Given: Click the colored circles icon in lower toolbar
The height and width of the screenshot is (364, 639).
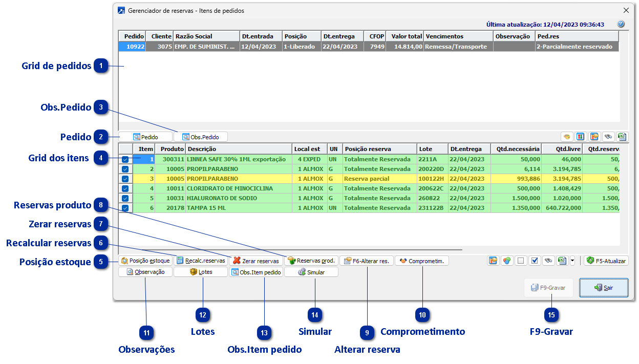Looking at the screenshot, I should click(507, 261).
